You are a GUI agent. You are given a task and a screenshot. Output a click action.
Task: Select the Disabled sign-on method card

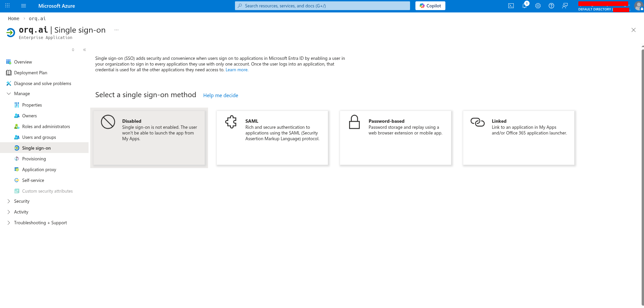click(x=149, y=138)
